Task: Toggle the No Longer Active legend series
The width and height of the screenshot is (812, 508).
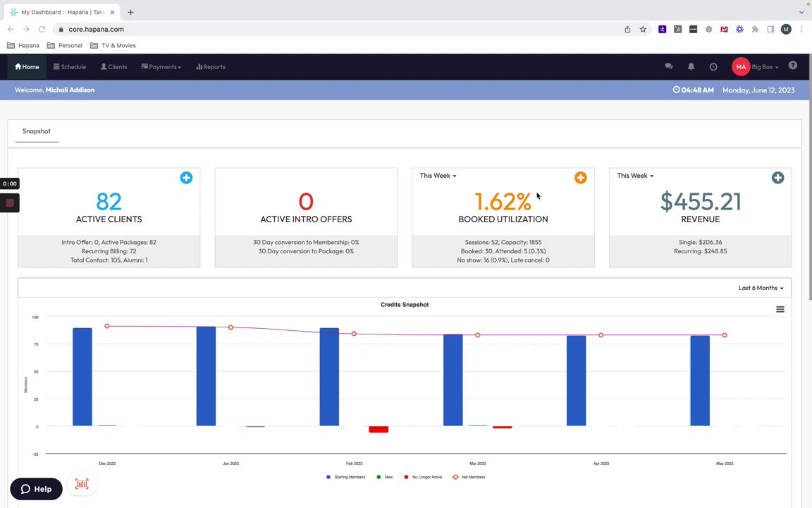Action: coord(423,477)
